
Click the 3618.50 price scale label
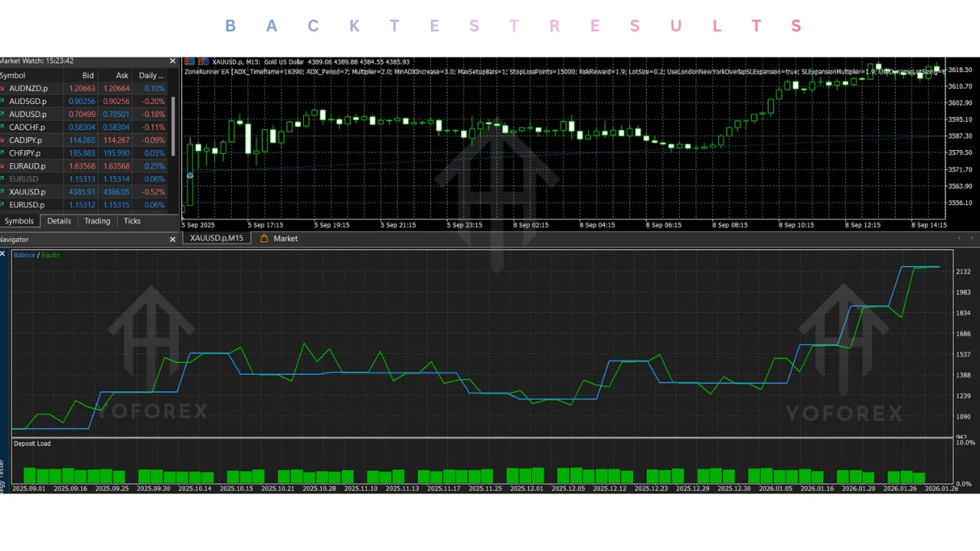click(x=960, y=70)
